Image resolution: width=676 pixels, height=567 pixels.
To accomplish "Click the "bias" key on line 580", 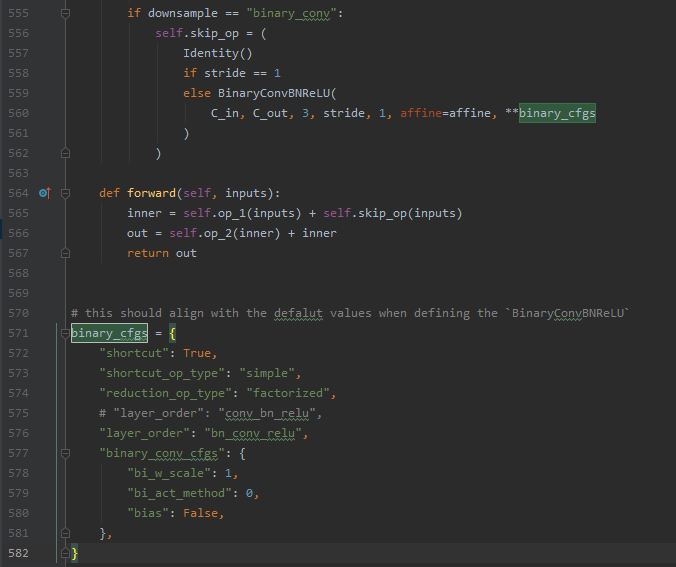I will [148, 513].
